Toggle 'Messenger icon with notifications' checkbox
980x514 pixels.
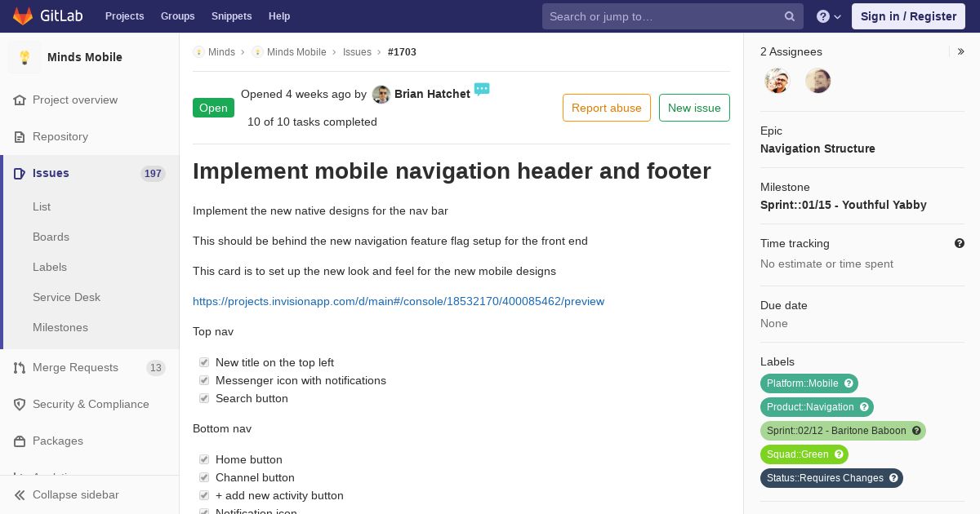tap(204, 380)
